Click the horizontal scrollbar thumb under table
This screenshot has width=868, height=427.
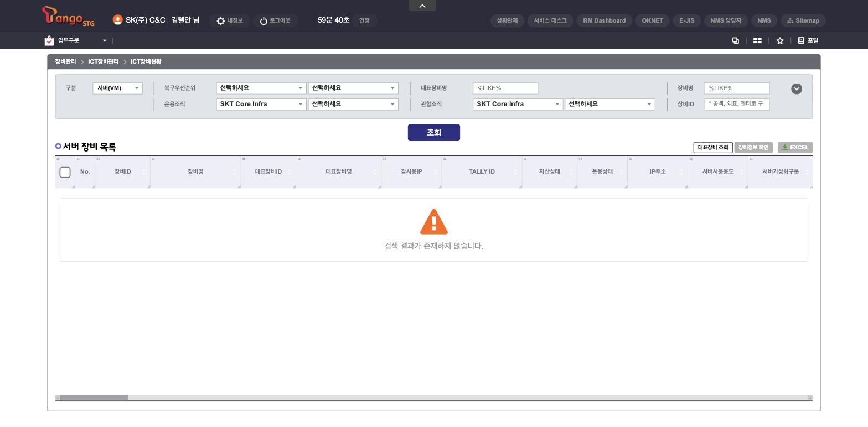[94, 398]
